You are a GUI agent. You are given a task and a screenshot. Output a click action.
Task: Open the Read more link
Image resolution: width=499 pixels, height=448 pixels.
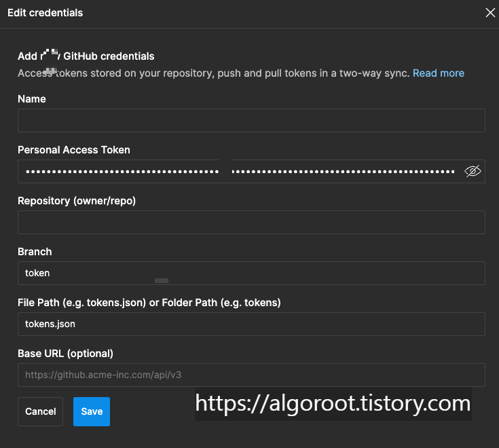tap(438, 73)
